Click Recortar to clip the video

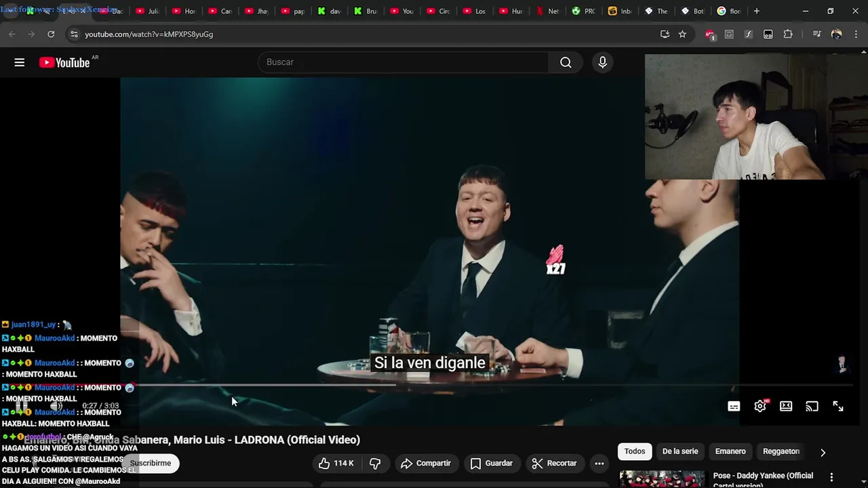[554, 464]
